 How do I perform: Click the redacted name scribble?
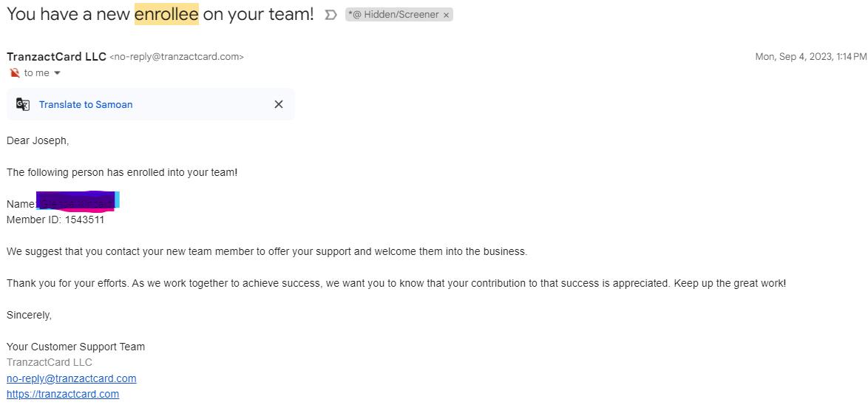click(78, 202)
